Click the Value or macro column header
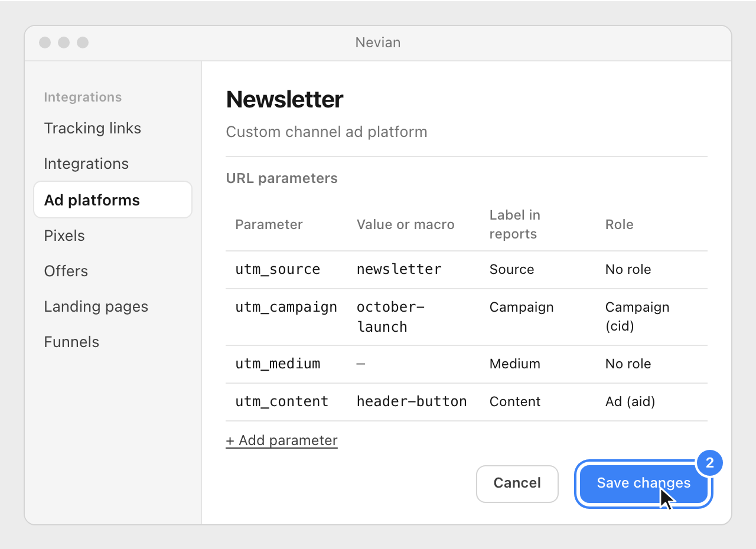This screenshot has width=756, height=549. [406, 224]
